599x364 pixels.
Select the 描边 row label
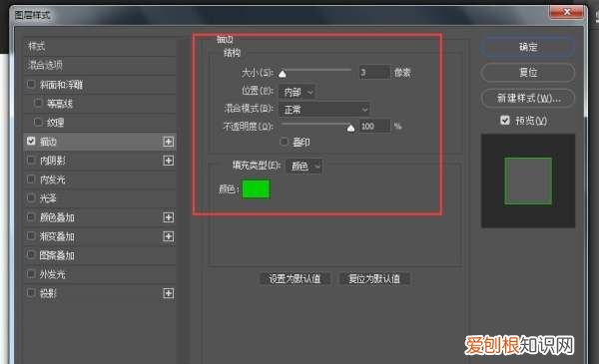click(x=48, y=142)
